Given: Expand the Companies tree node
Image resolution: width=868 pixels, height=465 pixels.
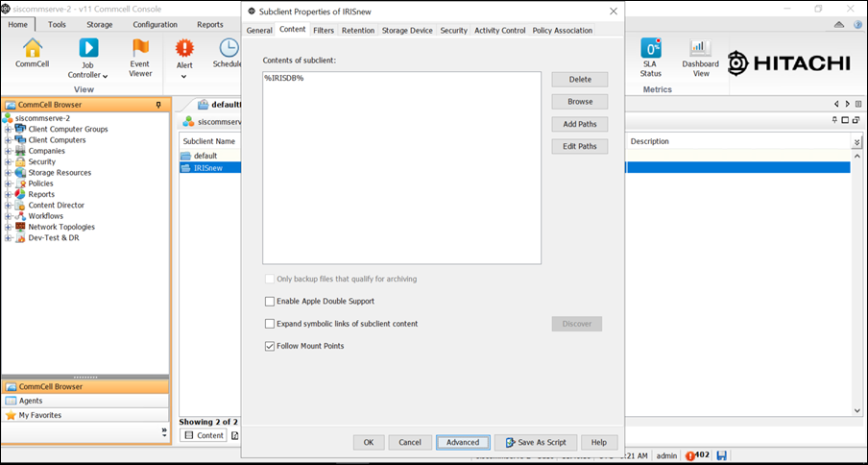Looking at the screenshot, I should point(9,151).
